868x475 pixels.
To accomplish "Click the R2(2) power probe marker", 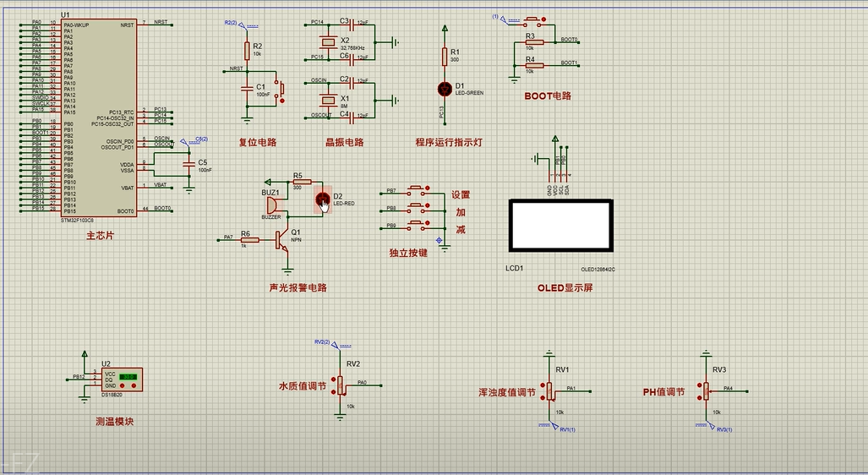I will click(241, 25).
